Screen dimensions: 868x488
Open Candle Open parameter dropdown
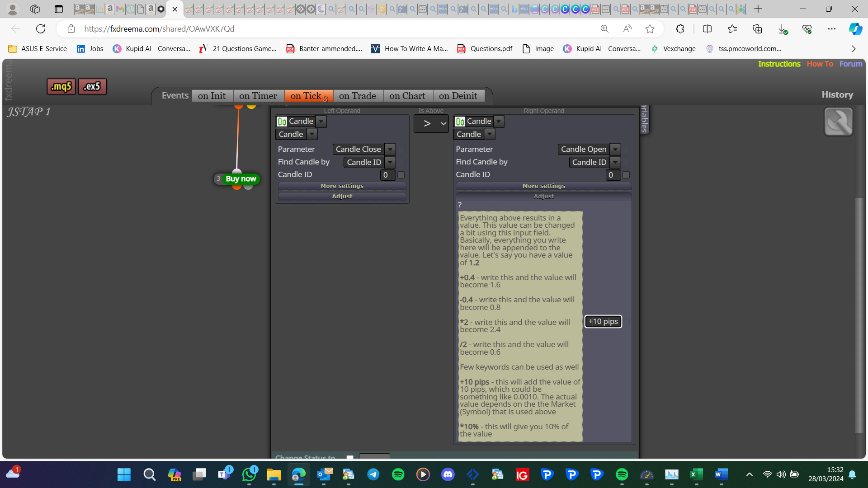615,149
